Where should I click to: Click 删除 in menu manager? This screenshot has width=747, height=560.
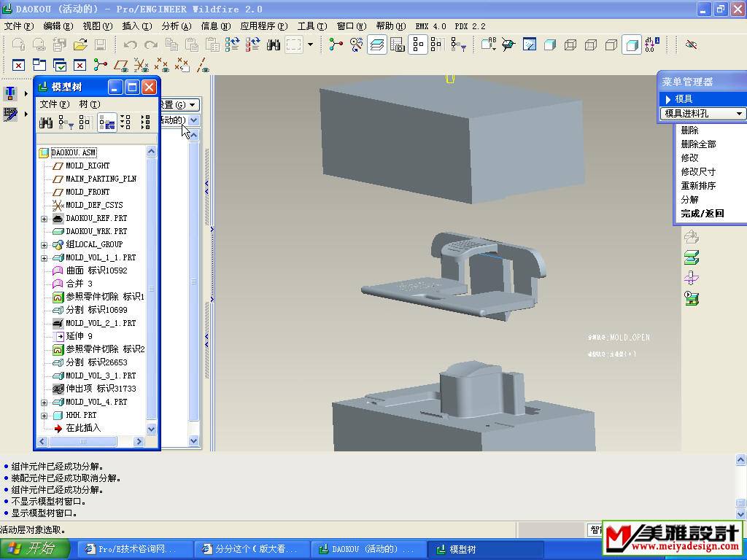(690, 130)
